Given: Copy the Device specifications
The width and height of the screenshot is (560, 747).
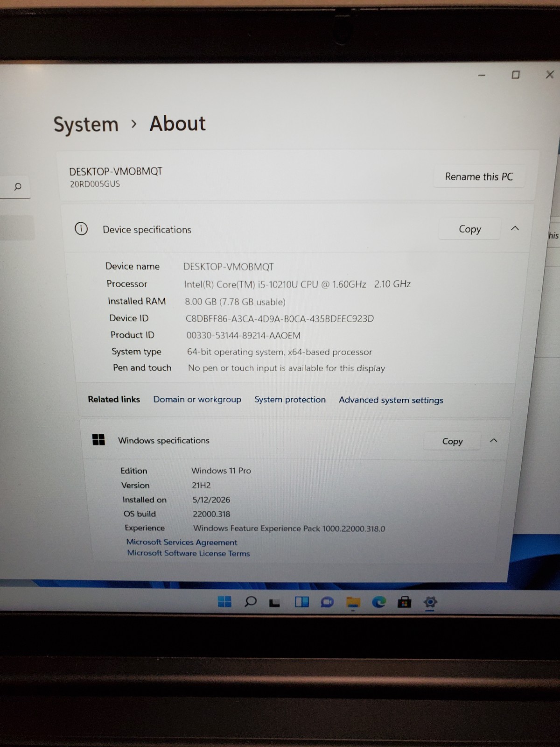Looking at the screenshot, I should coord(469,229).
